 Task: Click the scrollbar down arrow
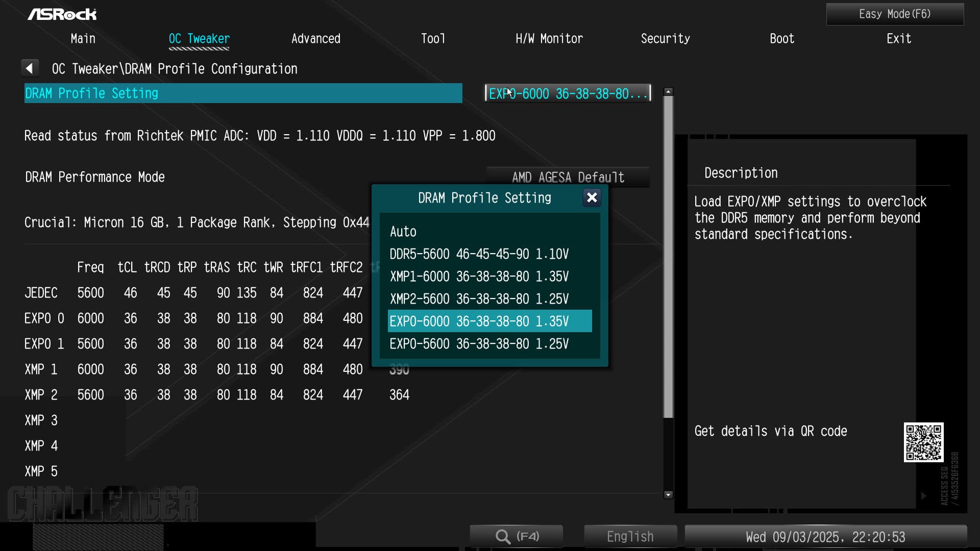(668, 494)
